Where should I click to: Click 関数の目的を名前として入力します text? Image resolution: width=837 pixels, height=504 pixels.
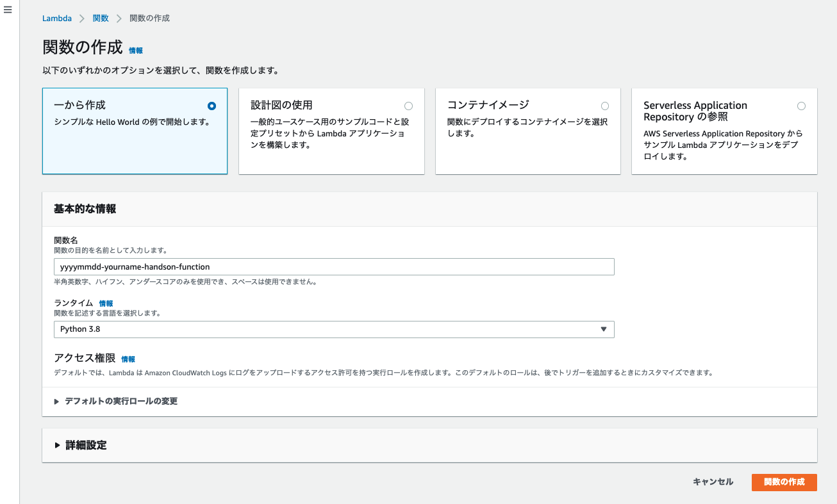click(x=111, y=250)
